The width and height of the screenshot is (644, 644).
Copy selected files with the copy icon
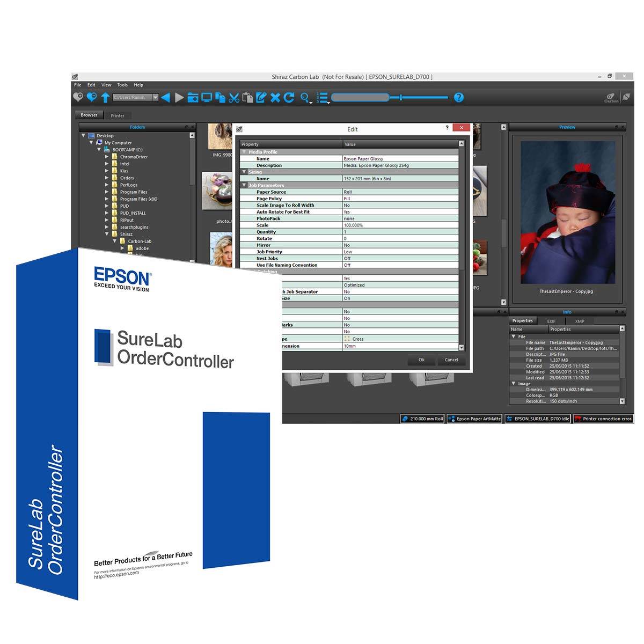[x=220, y=97]
